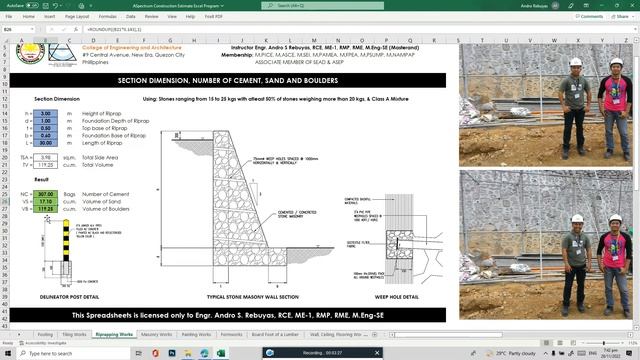Switch to the Footing sheet tab

pyautogui.click(x=45, y=335)
